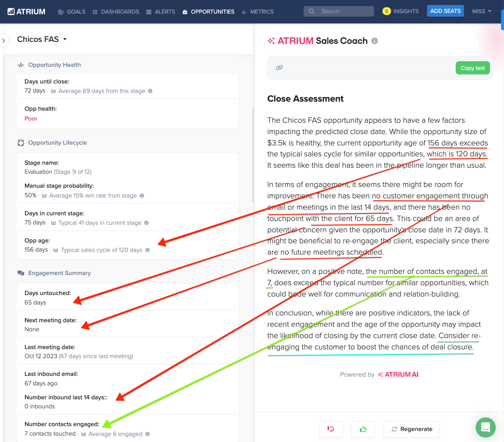Click the magnifier icon in Search
The width and height of the screenshot is (504, 442).
(x=312, y=11)
